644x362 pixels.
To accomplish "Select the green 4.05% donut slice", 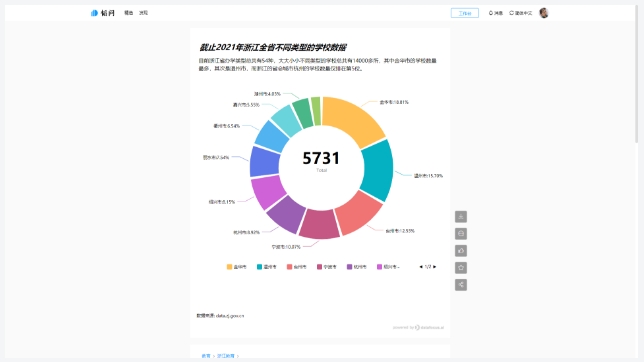I will [x=303, y=112].
